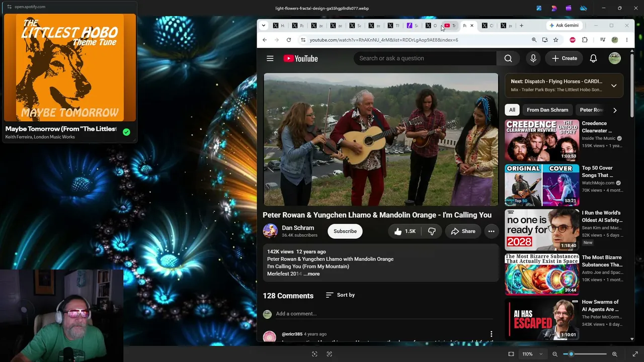Open the Top 50 Cover Songs thumbnail

(542, 185)
